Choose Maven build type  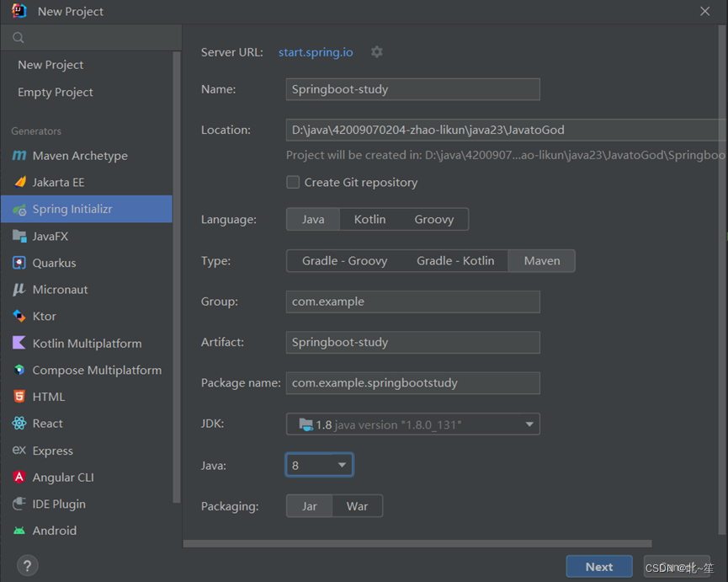click(x=542, y=261)
